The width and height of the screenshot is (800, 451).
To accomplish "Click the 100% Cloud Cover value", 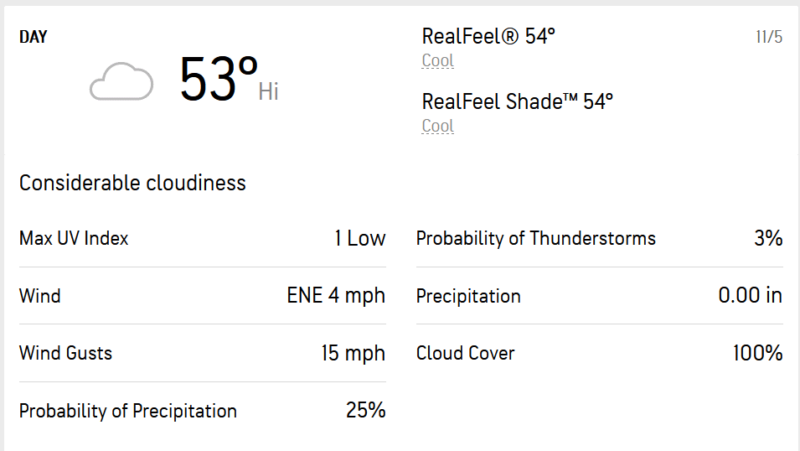I will point(758,353).
